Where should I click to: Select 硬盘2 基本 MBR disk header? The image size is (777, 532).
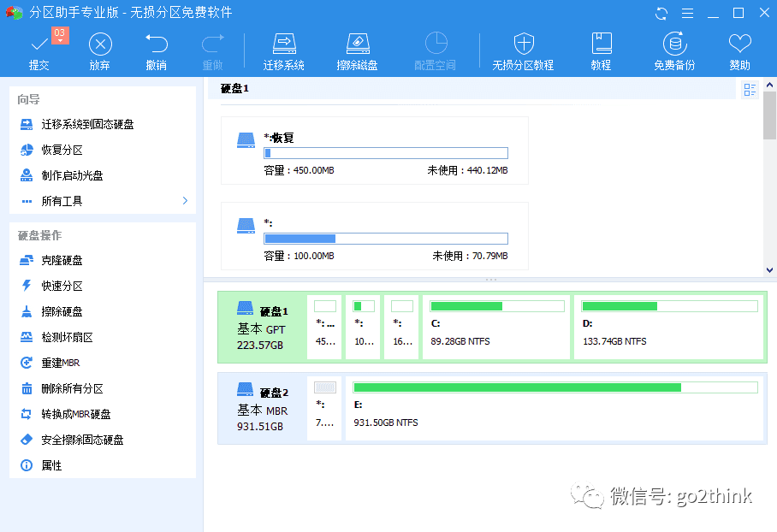pos(262,408)
